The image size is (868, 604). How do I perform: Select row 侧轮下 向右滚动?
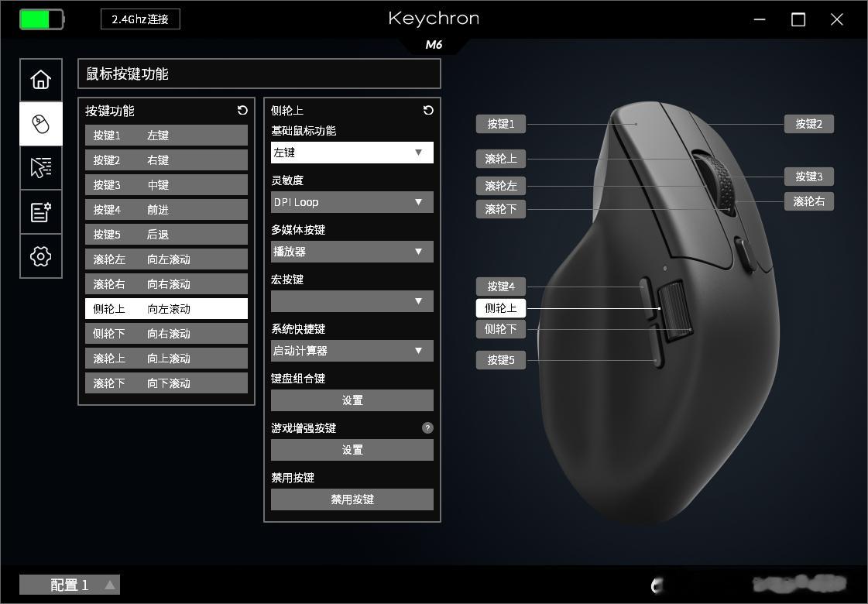click(x=166, y=333)
